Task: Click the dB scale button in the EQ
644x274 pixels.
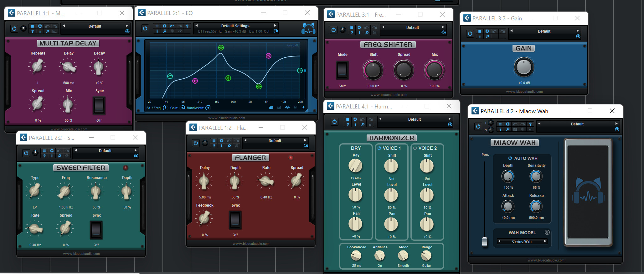Action: (x=271, y=108)
